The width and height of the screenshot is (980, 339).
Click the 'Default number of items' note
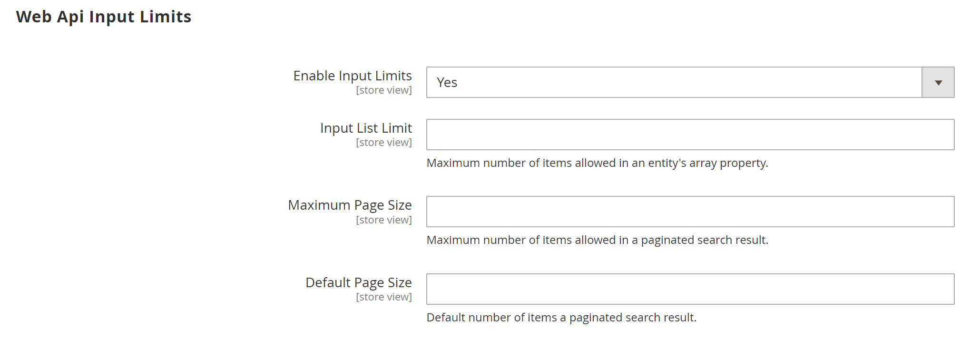tap(561, 318)
